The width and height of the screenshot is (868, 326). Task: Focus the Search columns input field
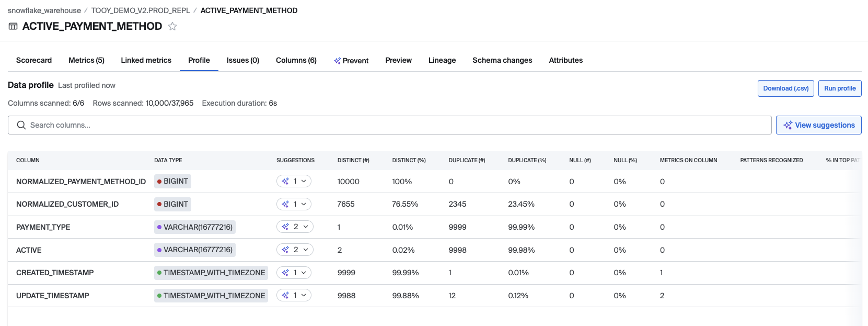pos(390,125)
